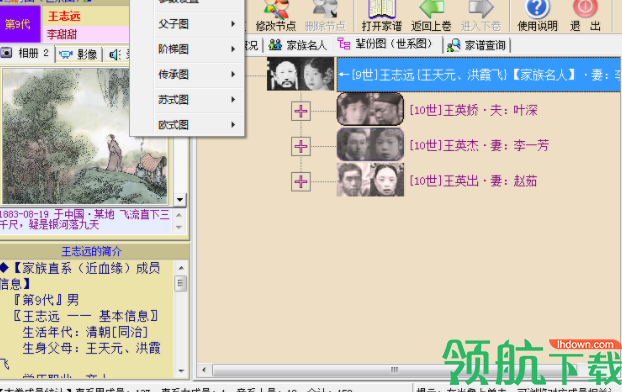
Task: Click 王英娇 couple portrait thumbnail
Action: [370, 109]
